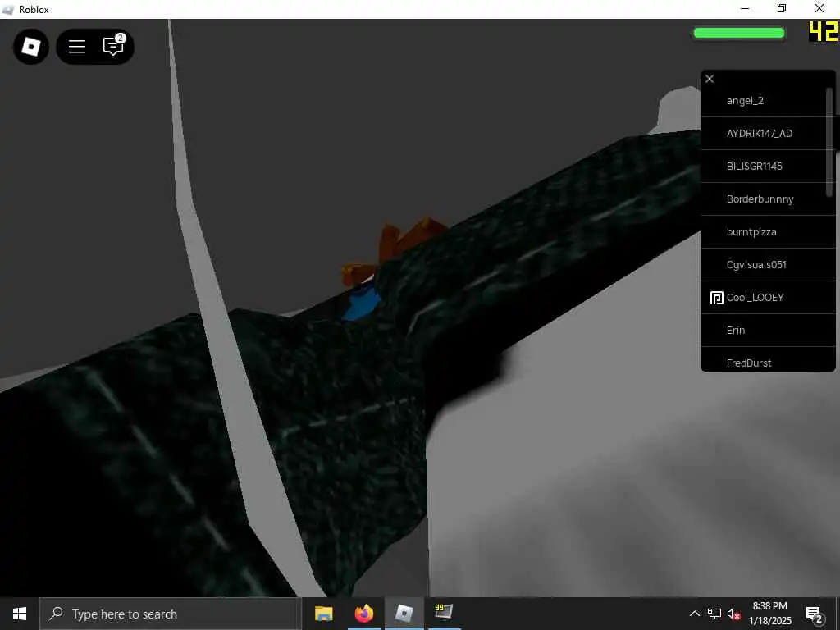This screenshot has width=840, height=630.
Task: Open the Windows notification center
Action: tap(815, 614)
